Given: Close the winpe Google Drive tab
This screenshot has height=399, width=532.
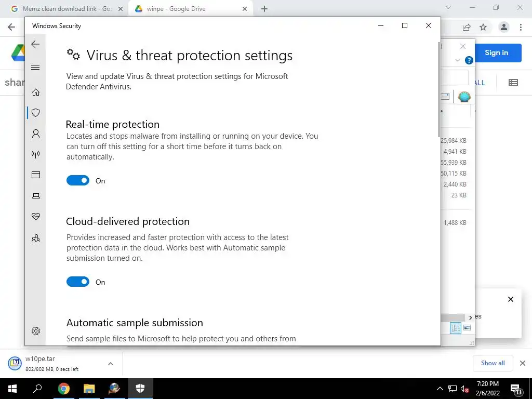Looking at the screenshot, I should coord(245,9).
